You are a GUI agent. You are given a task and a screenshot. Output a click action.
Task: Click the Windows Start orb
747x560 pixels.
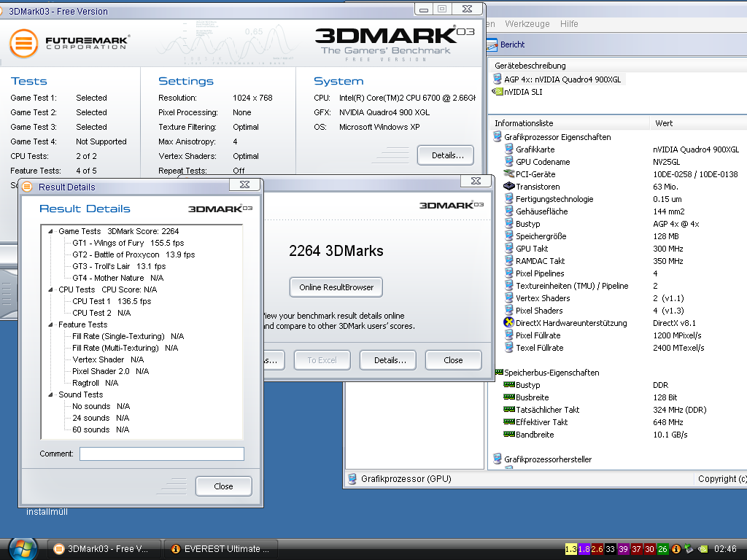[x=23, y=548]
